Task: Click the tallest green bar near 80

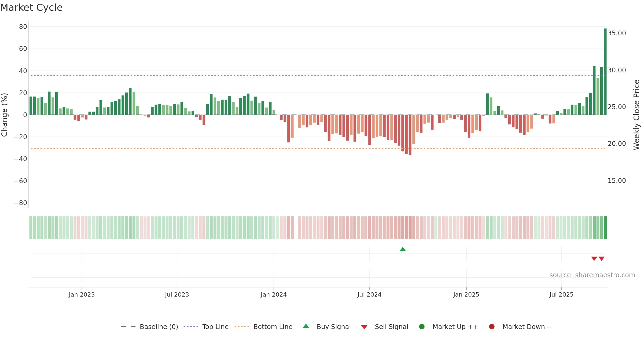Action: [605, 72]
